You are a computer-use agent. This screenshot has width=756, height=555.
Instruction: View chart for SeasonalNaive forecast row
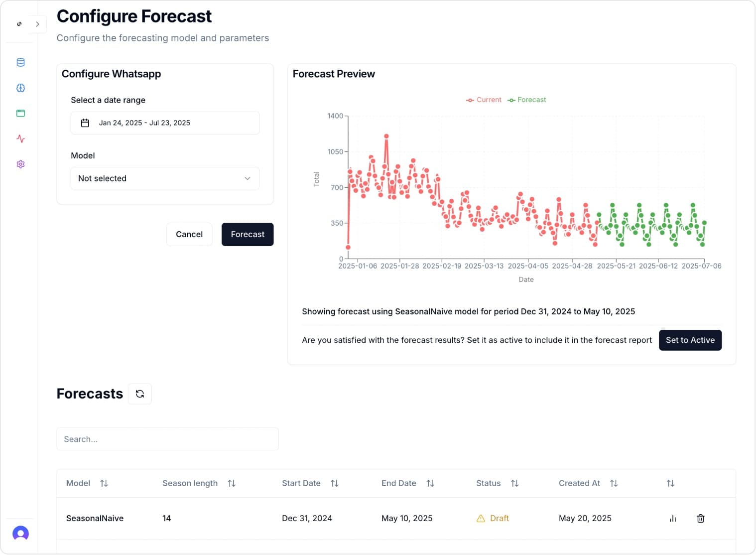[673, 518]
